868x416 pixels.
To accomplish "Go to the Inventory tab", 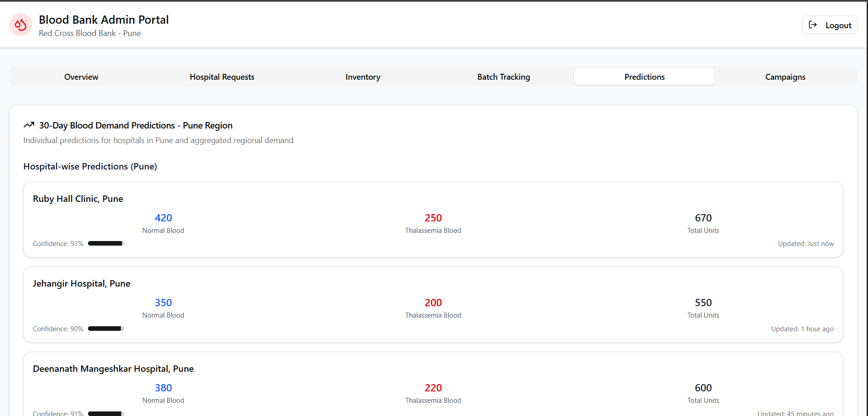I will pyautogui.click(x=363, y=77).
